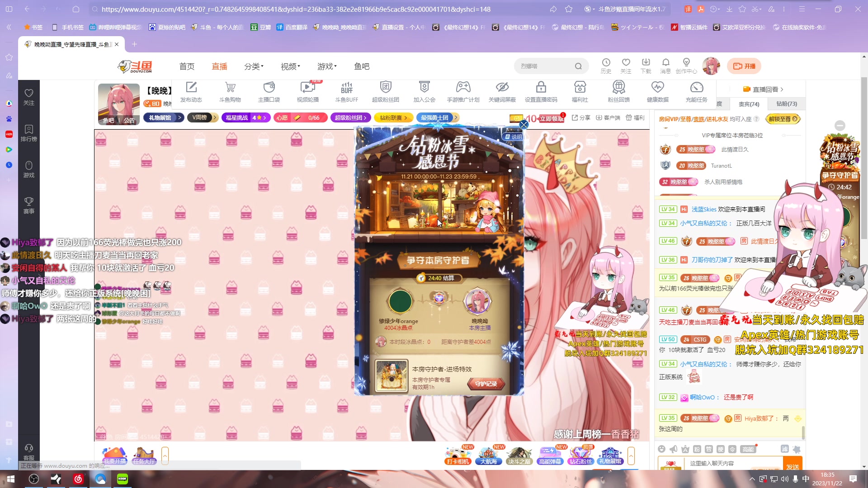
Task: Close the 钻粉冰雪感恩节 popup
Action: (x=524, y=124)
